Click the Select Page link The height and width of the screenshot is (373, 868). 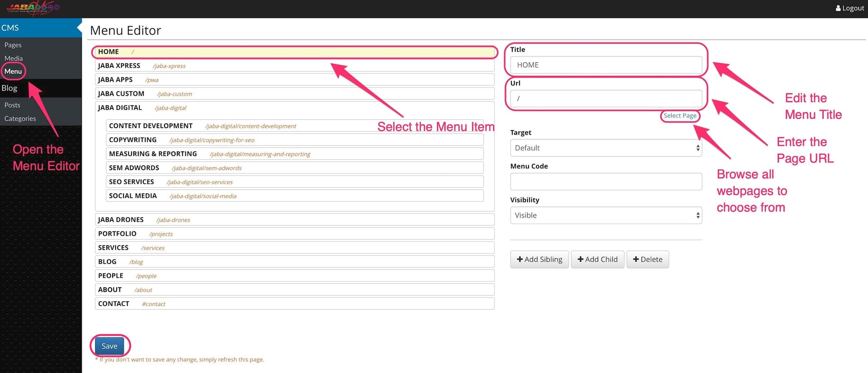coord(680,116)
